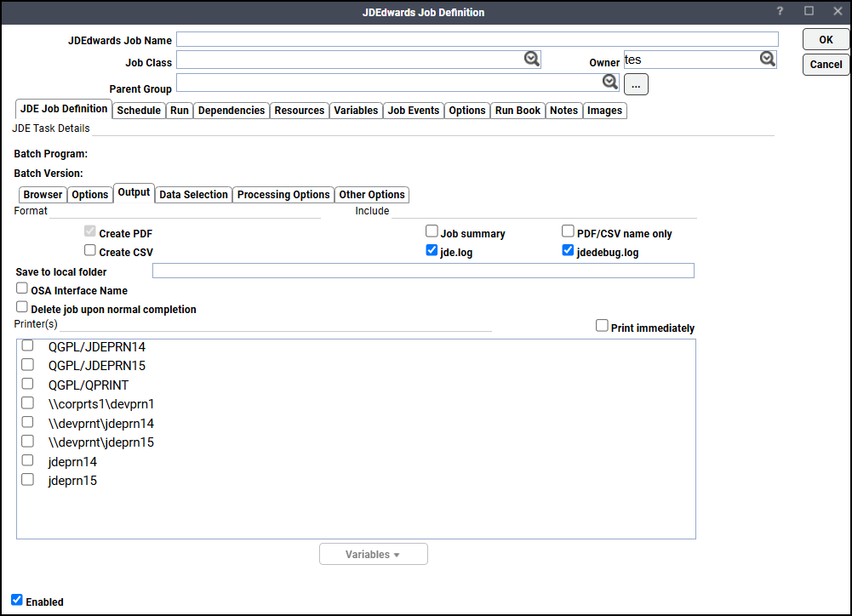Click the help question mark icon
The width and height of the screenshot is (852, 616).
[779, 11]
